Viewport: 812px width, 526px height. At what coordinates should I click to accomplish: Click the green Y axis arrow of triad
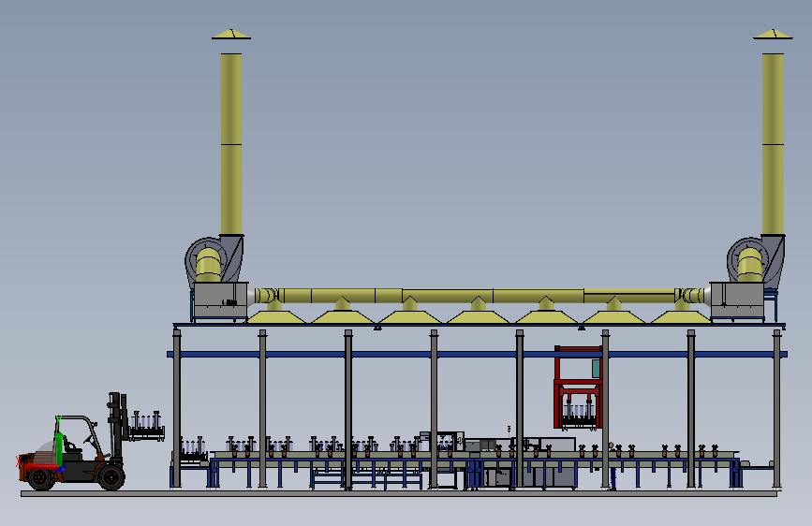(x=59, y=448)
